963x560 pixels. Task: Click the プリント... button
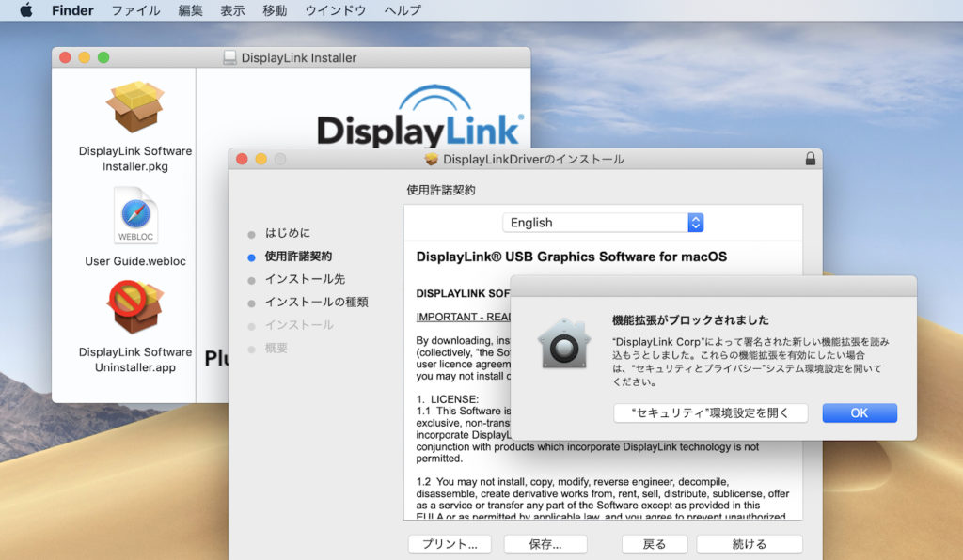(x=450, y=544)
